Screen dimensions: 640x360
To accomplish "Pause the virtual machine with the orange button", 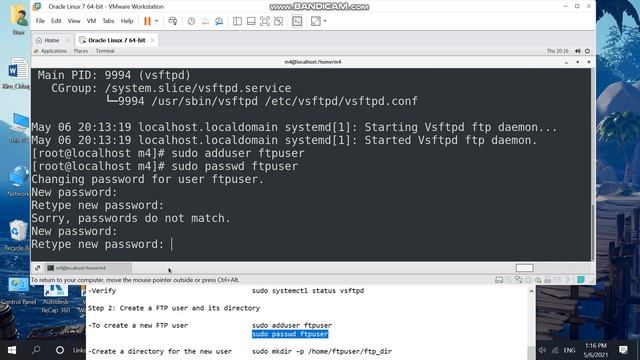I will click(147, 21).
